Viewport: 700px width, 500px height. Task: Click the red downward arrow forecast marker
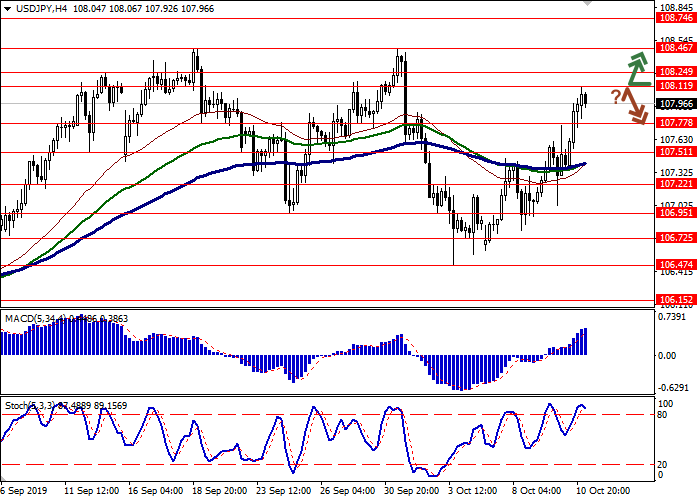[636, 108]
